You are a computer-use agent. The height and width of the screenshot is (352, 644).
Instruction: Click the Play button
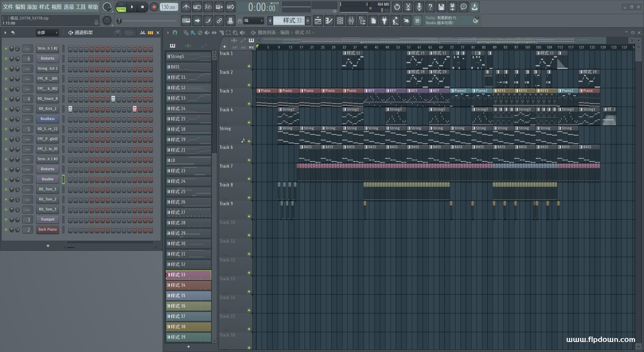click(132, 7)
